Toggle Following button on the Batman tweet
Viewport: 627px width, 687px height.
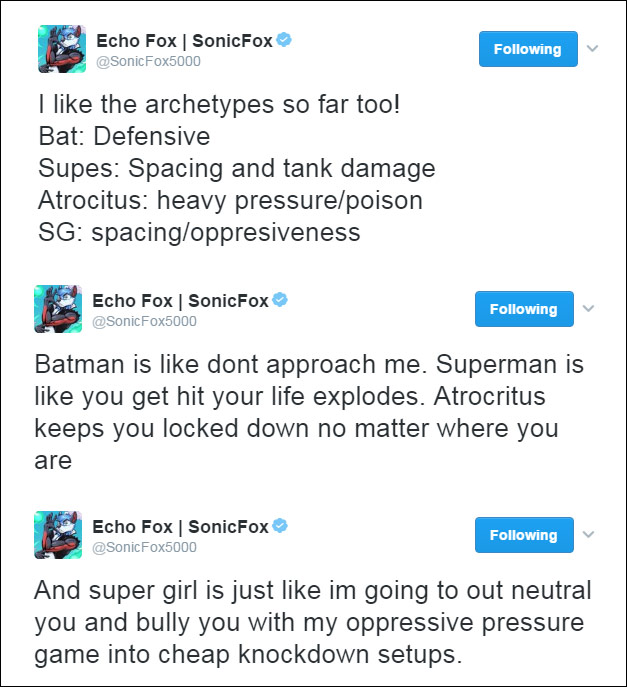524,309
